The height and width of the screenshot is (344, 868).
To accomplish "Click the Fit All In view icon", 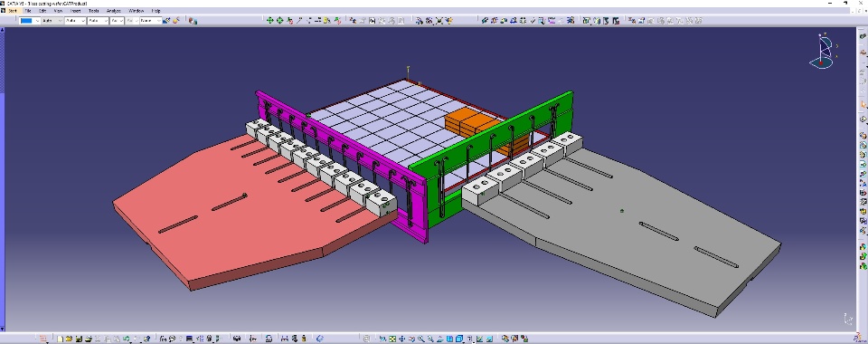I will (x=392, y=339).
